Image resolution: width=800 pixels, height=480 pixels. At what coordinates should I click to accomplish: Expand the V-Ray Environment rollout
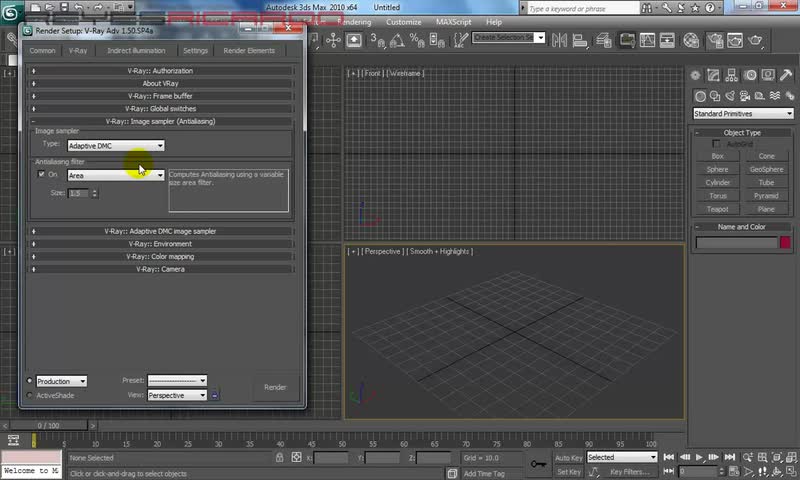[161, 244]
